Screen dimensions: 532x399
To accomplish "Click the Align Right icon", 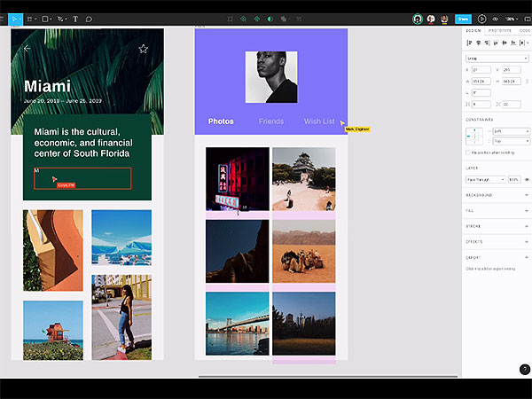I will [487, 43].
